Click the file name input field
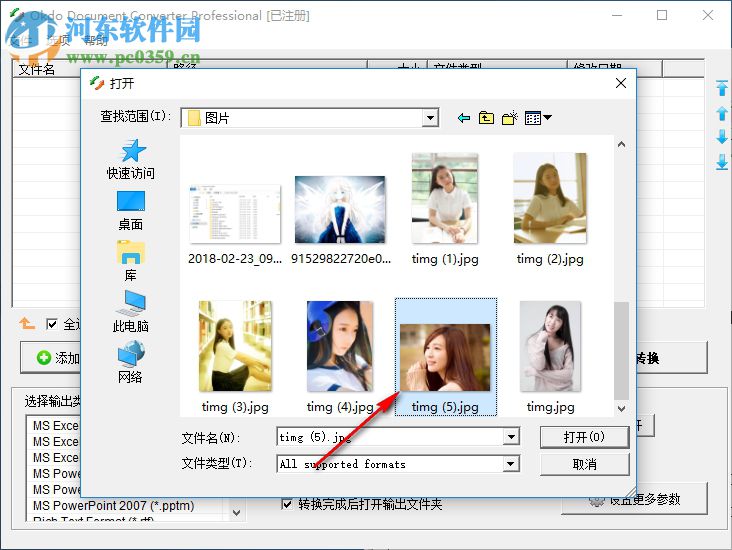Image resolution: width=732 pixels, height=550 pixels. tap(390, 437)
